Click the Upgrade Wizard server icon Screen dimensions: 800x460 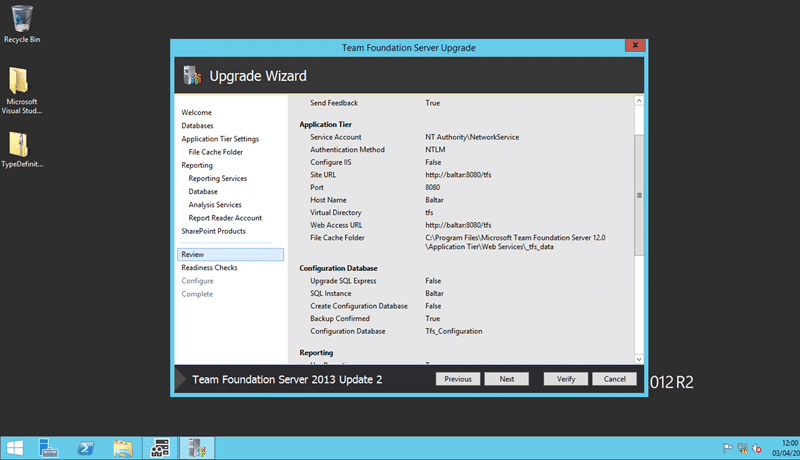click(x=192, y=75)
